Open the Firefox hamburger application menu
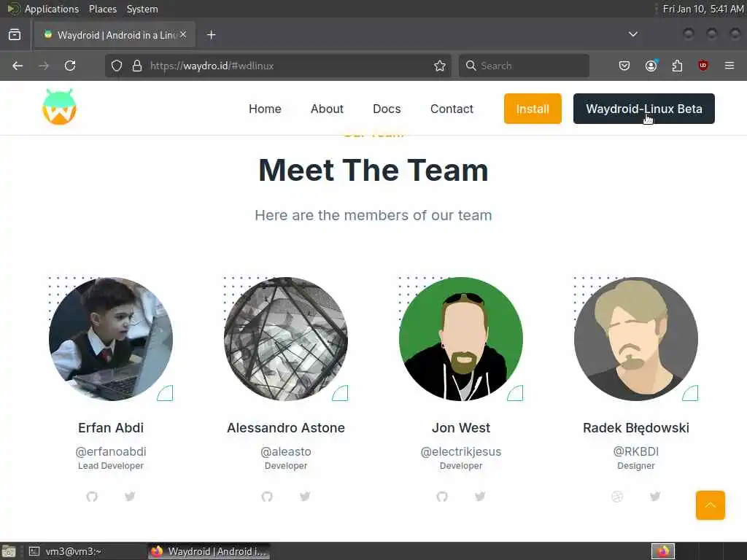The height and width of the screenshot is (560, 747). [729, 66]
